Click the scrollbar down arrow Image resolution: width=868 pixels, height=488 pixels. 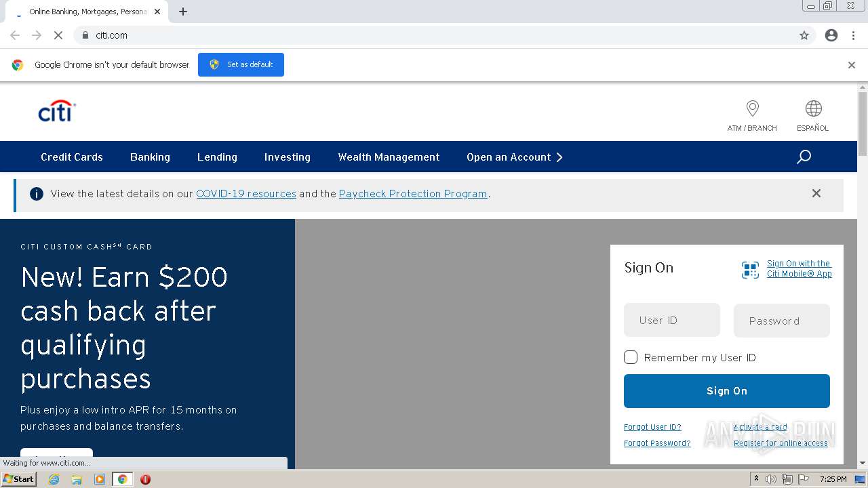[863, 464]
